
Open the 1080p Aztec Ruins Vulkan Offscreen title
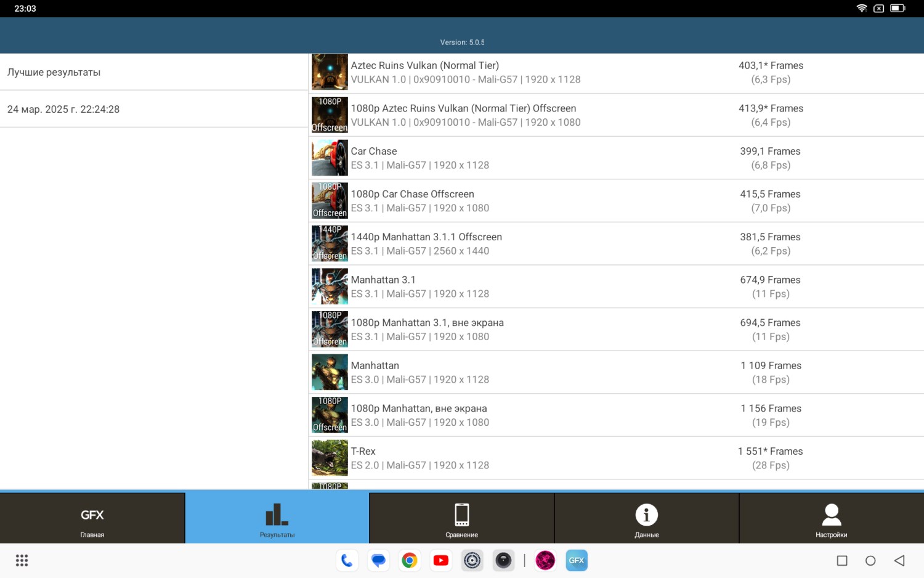pos(463,108)
